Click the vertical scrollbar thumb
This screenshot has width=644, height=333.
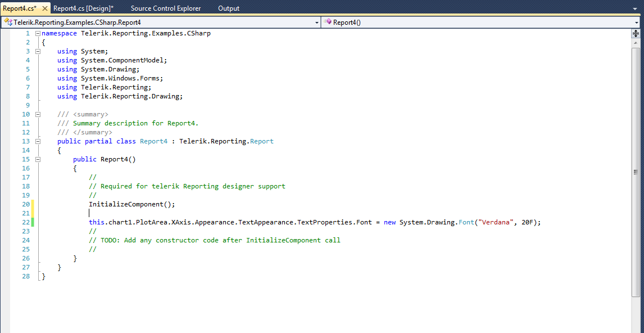click(636, 172)
